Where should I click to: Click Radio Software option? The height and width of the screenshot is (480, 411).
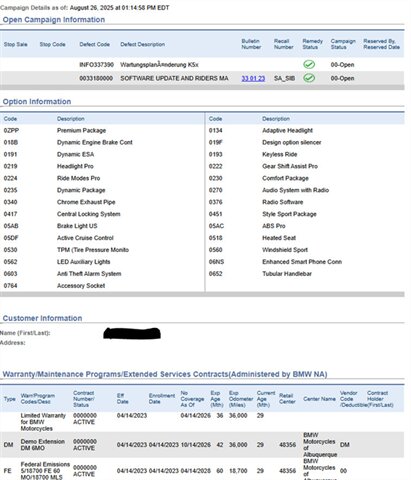point(282,202)
